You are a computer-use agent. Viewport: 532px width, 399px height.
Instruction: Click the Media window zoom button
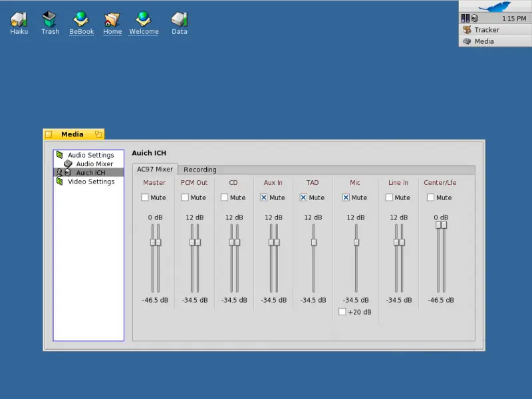[x=98, y=134]
